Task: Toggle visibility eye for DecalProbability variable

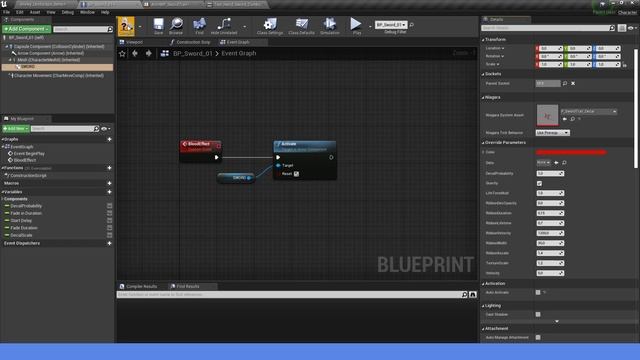Action: point(109,206)
